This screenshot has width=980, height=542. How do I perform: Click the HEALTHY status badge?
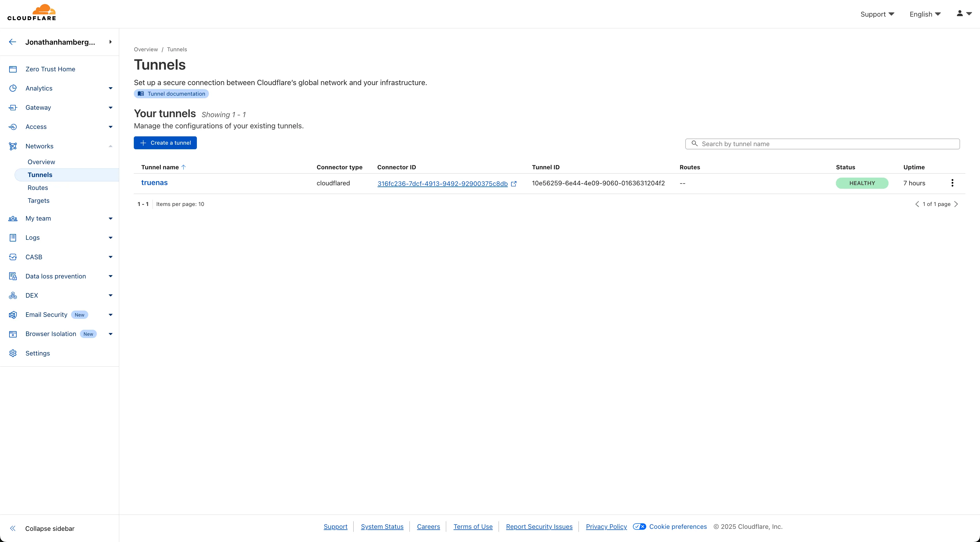pyautogui.click(x=862, y=183)
